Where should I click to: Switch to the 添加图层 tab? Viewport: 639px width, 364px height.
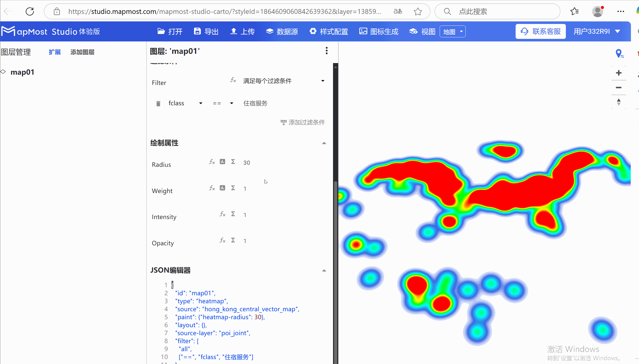coord(82,52)
